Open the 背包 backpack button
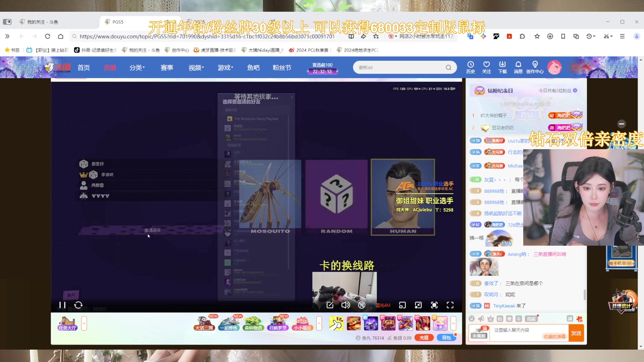This screenshot has width=644, height=362. [446, 338]
